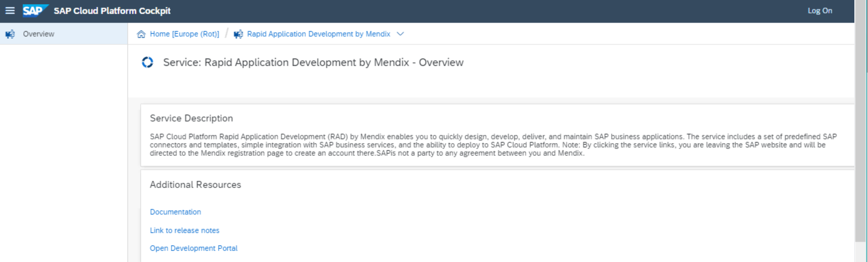Click the Home breadcrumb house icon
This screenshot has height=262, width=868.
[141, 34]
